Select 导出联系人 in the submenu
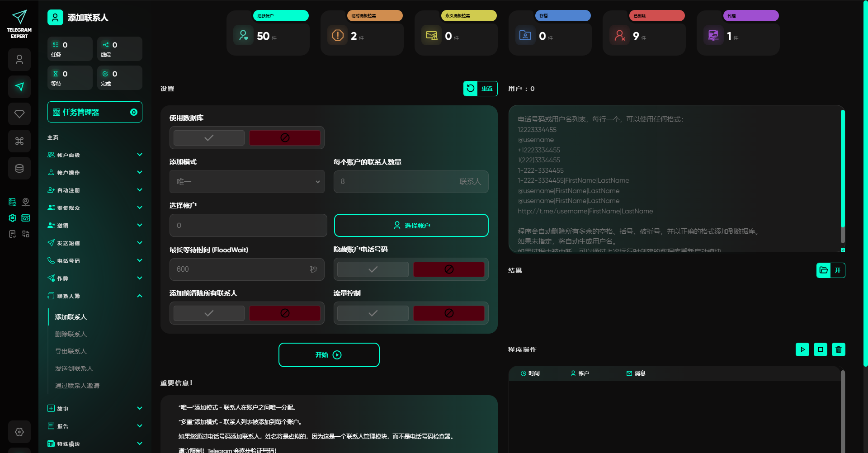Screen dimensions: 868x453 71,351
